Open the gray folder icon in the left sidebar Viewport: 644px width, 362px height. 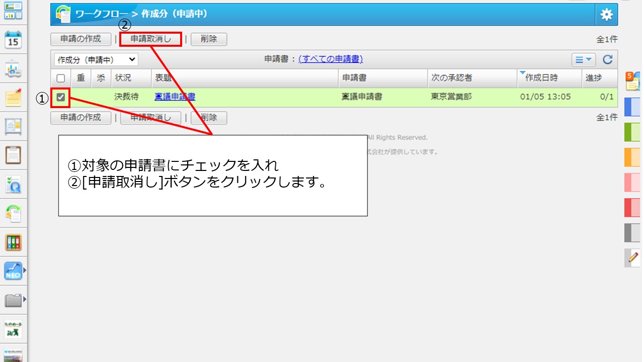pos(13,301)
